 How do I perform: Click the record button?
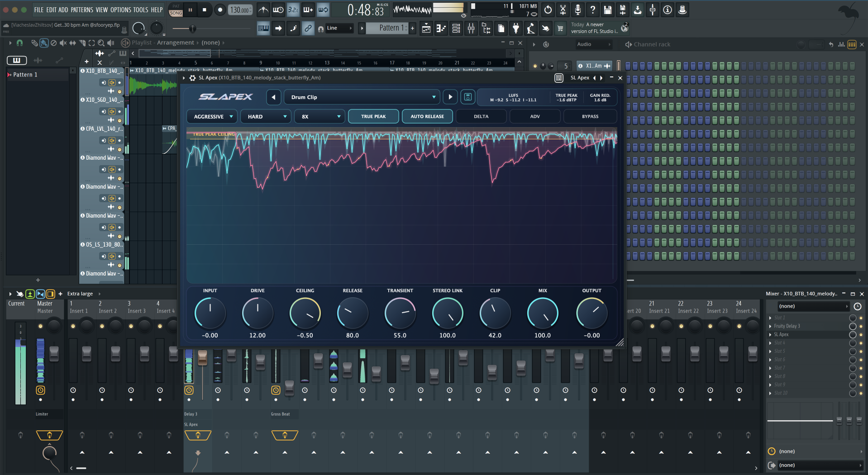[x=220, y=9]
